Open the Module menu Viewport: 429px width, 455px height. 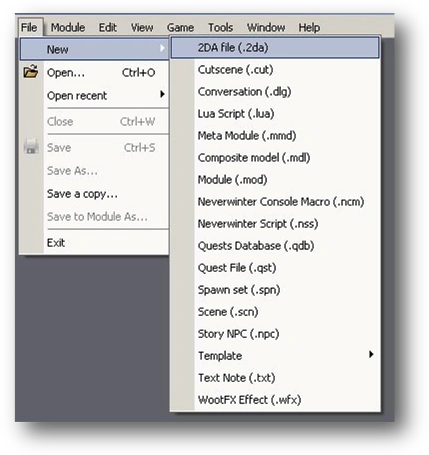68,27
